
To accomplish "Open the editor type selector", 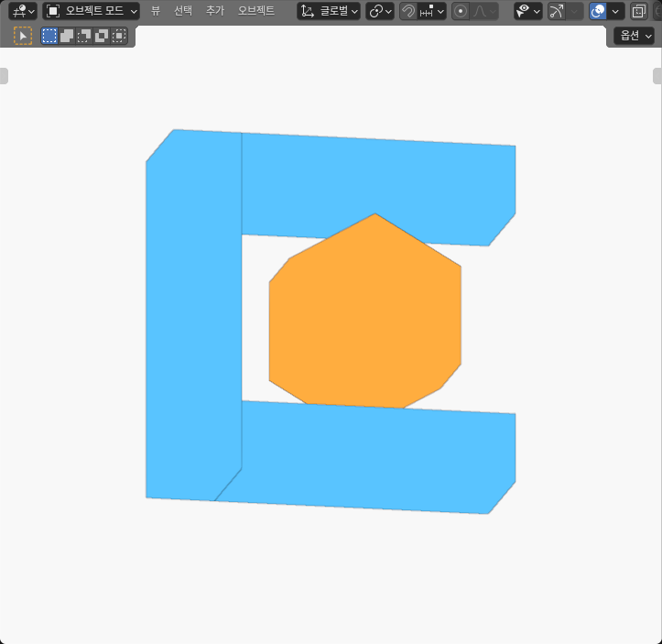I will point(22,11).
